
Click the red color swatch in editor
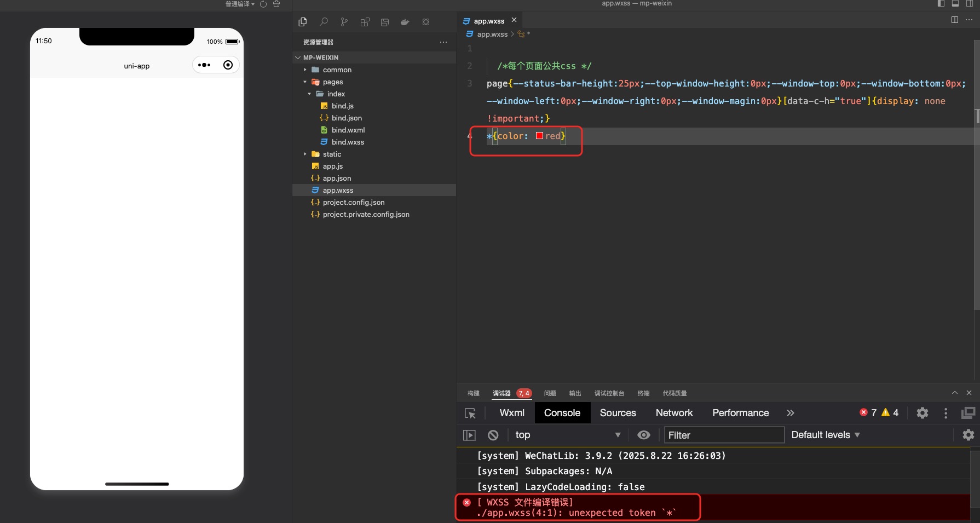(539, 136)
